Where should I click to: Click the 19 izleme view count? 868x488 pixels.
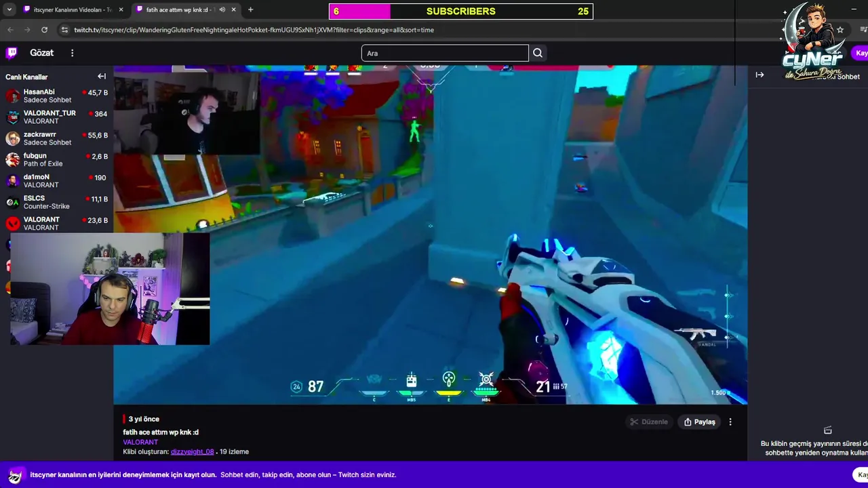pyautogui.click(x=234, y=451)
